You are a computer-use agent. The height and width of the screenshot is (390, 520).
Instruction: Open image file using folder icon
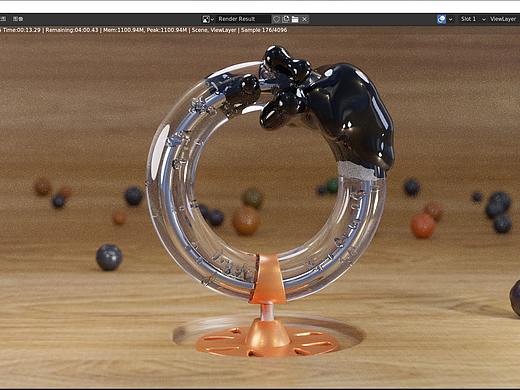coord(295,19)
